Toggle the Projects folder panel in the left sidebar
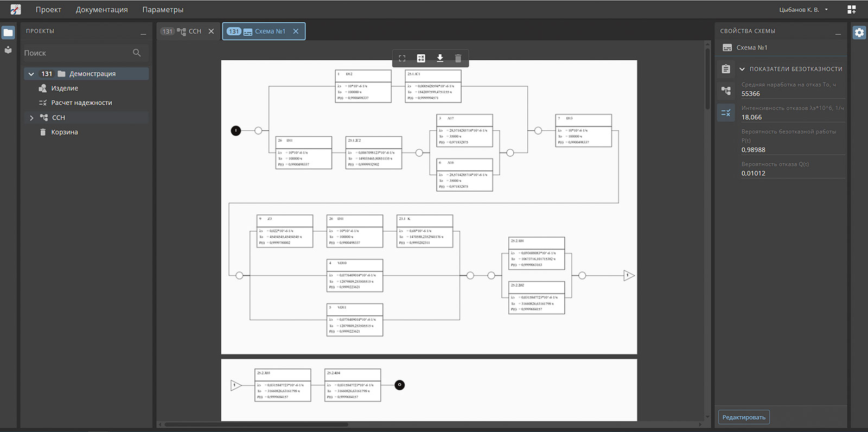Viewport: 868px width, 432px height. pyautogui.click(x=8, y=33)
